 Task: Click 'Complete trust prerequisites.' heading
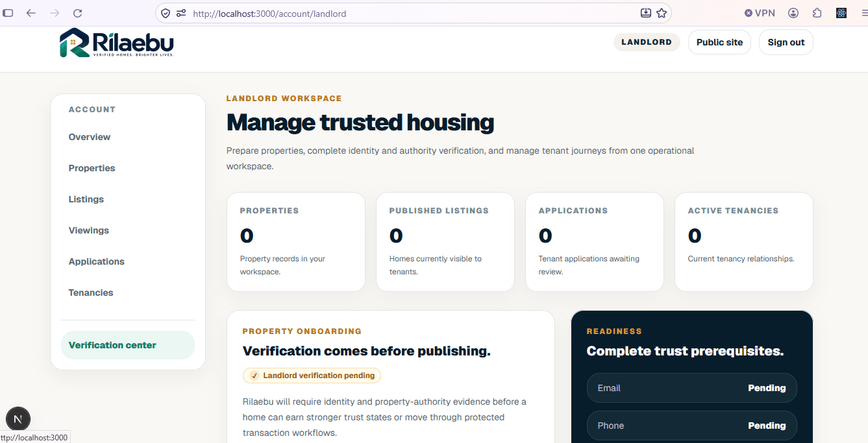pyautogui.click(x=685, y=351)
